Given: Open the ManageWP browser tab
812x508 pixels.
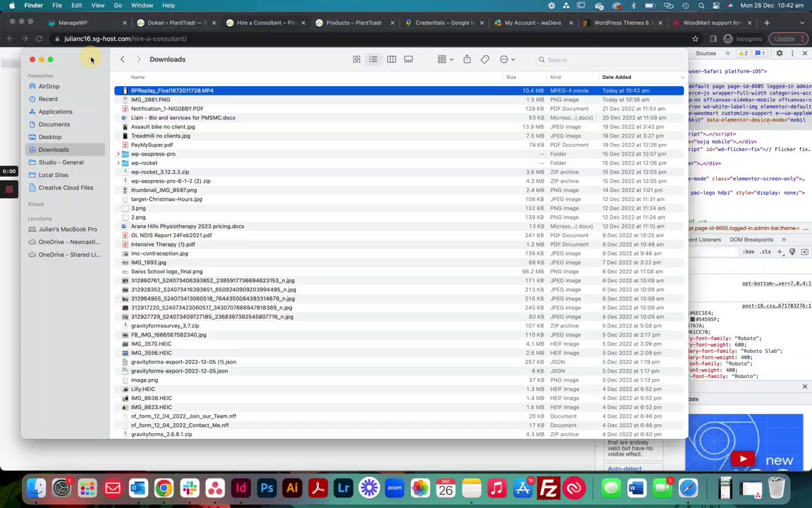Looking at the screenshot, I should [x=87, y=23].
